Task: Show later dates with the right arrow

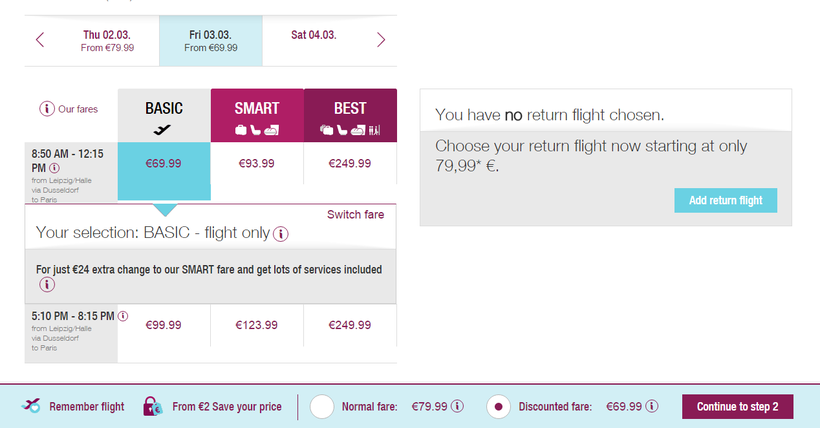Action: (x=381, y=40)
